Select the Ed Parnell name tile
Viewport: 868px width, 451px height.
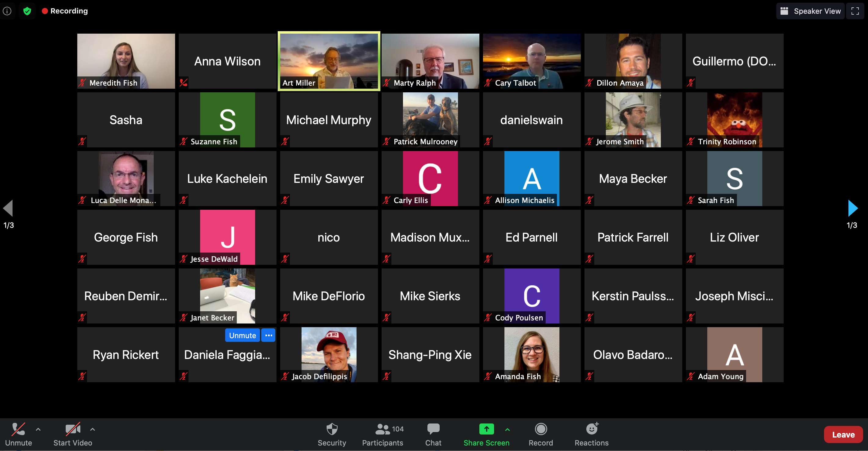point(532,237)
